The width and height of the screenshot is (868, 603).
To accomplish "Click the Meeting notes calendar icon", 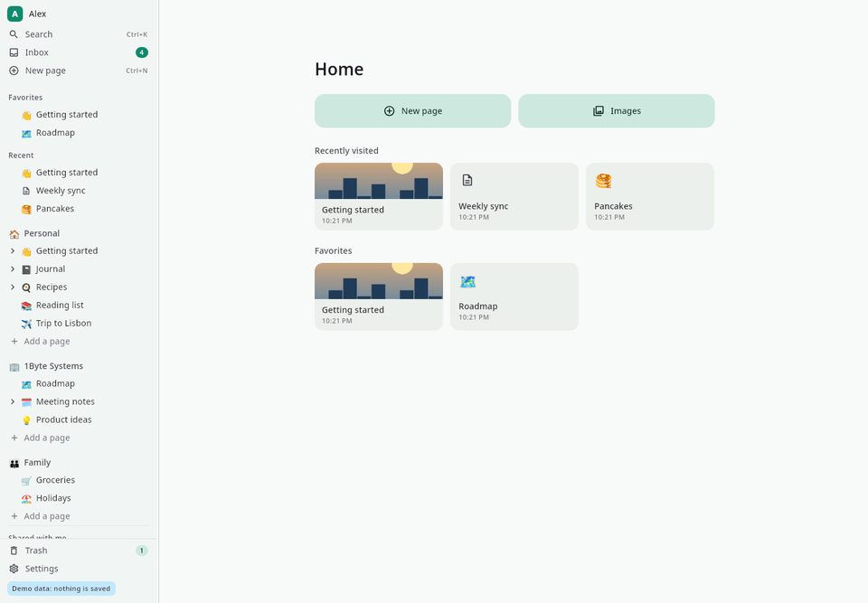I will click(26, 402).
